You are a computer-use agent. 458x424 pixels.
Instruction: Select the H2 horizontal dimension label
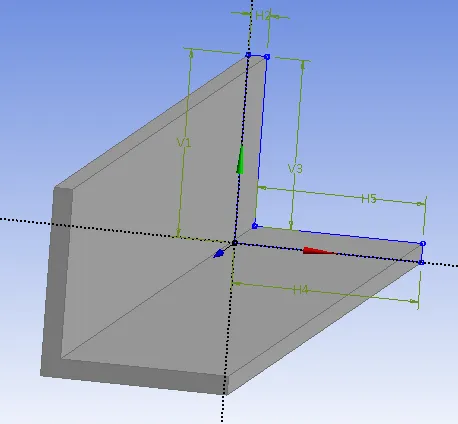coord(263,16)
